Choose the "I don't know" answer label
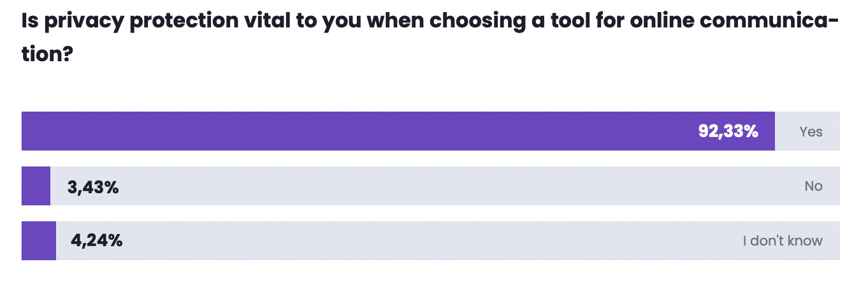868x287 pixels. click(x=782, y=241)
